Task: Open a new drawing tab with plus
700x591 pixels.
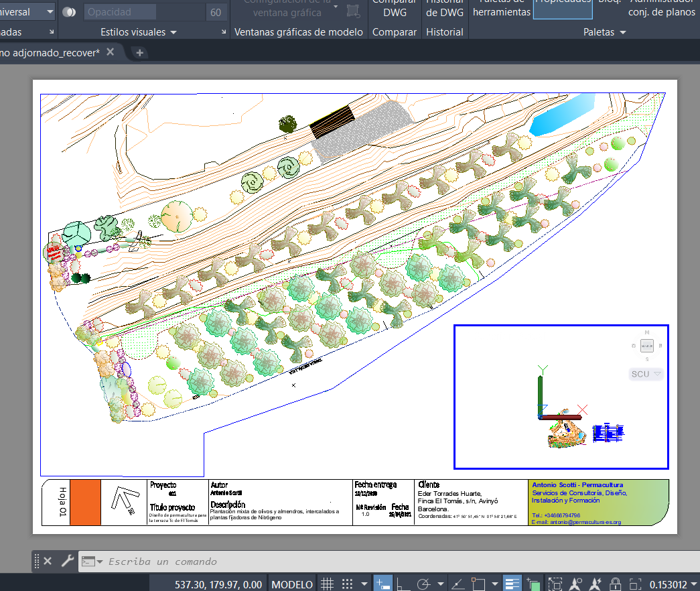Action: tap(139, 53)
